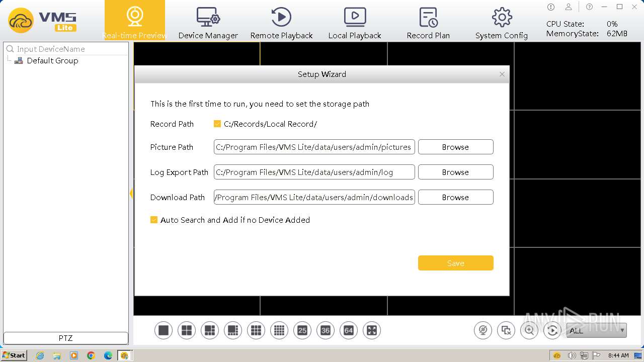Close all preview windows icon
The image size is (644, 362).
coord(506,330)
